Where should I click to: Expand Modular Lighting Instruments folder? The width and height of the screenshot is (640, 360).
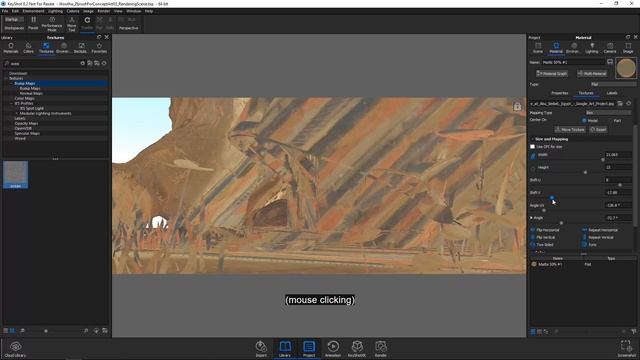(x=17, y=113)
